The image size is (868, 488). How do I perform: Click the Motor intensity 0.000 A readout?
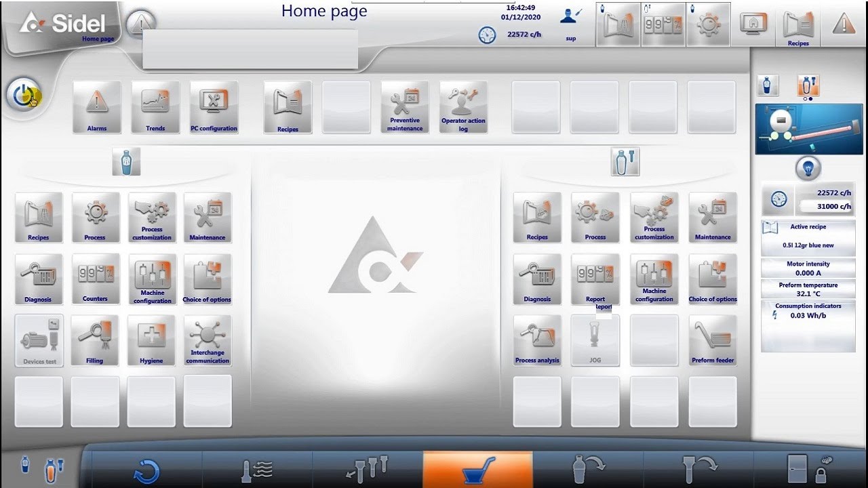[x=808, y=268]
